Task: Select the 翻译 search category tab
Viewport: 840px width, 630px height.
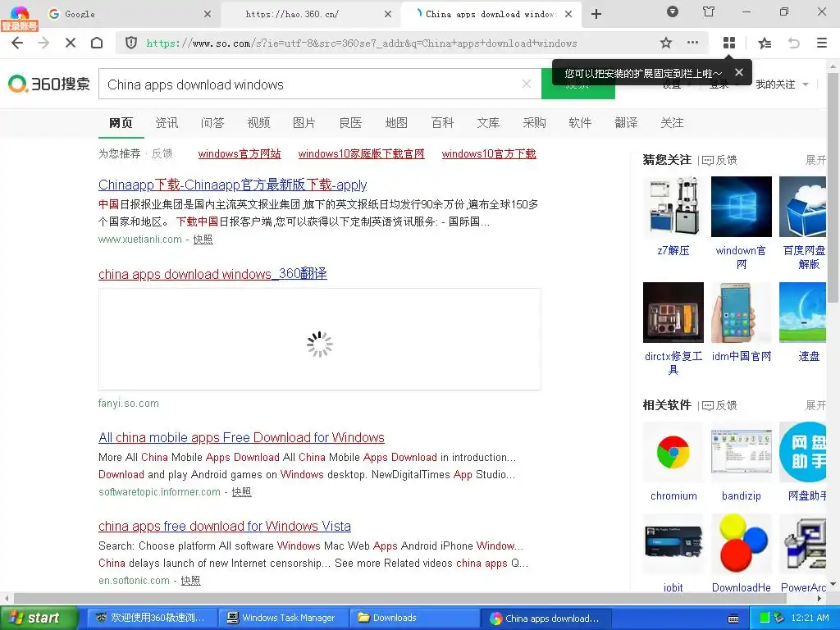Action: (x=626, y=123)
